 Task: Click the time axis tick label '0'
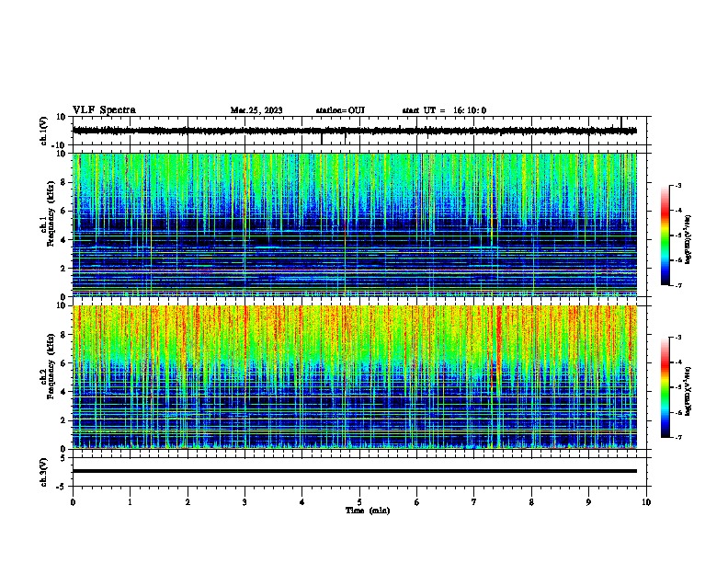pos(73,502)
